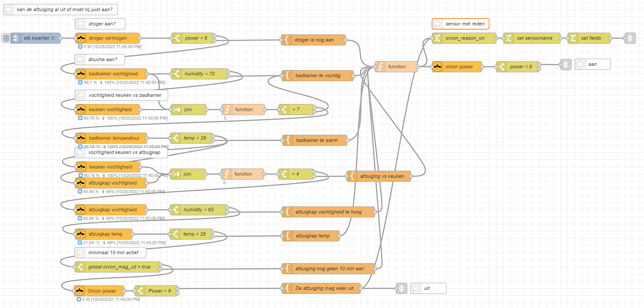Select afzuiging nog geen 10 min aan node

tap(328, 269)
